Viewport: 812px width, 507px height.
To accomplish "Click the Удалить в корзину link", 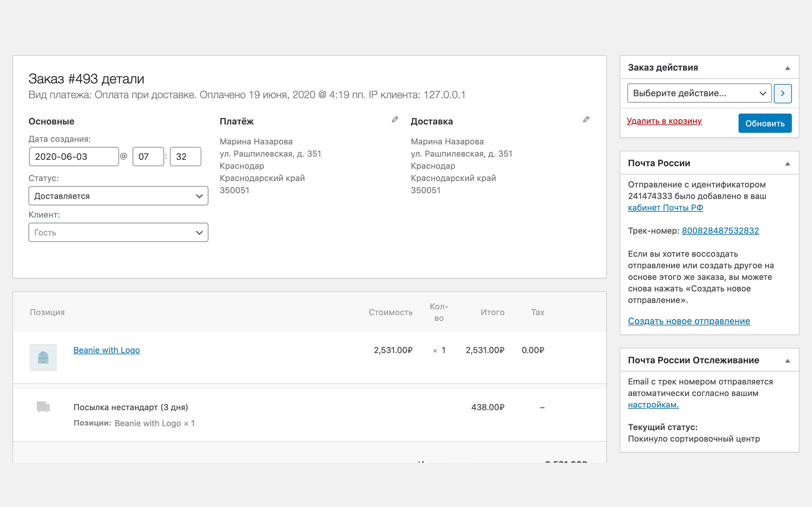I will 664,121.
